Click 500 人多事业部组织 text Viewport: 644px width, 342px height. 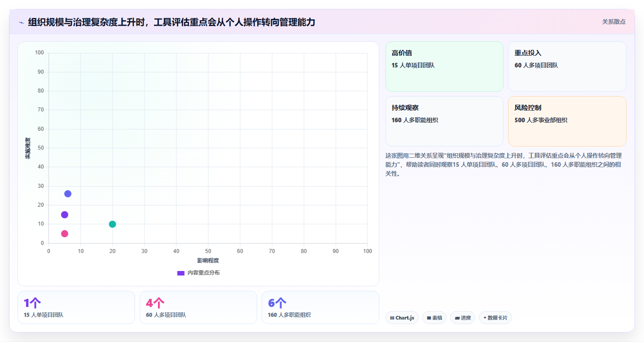541,120
